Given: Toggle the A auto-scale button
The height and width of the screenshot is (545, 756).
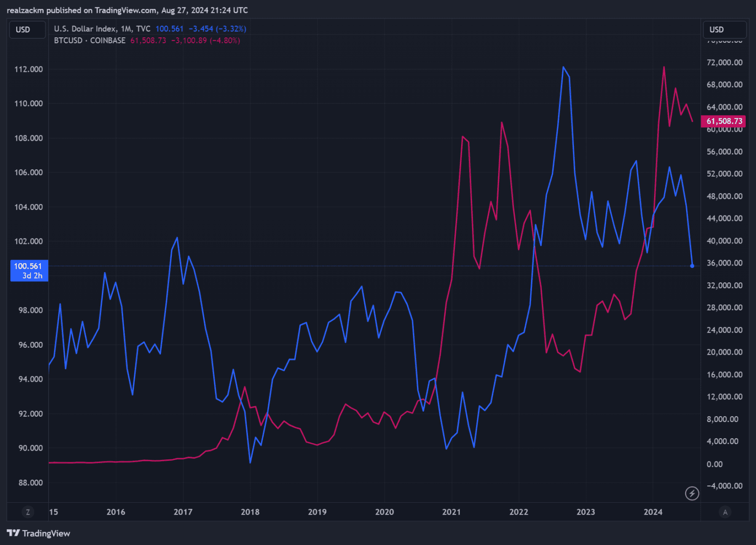Looking at the screenshot, I should point(724,512).
